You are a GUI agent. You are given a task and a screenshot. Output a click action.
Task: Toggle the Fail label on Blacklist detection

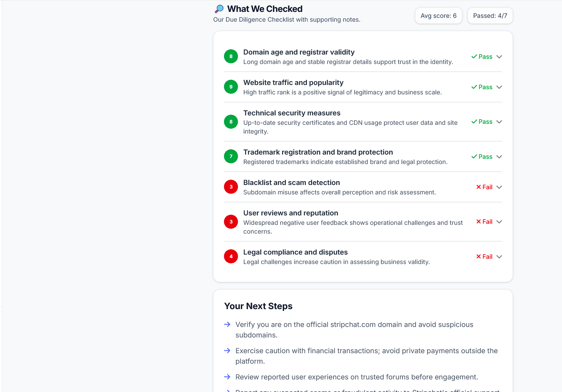[x=487, y=187]
